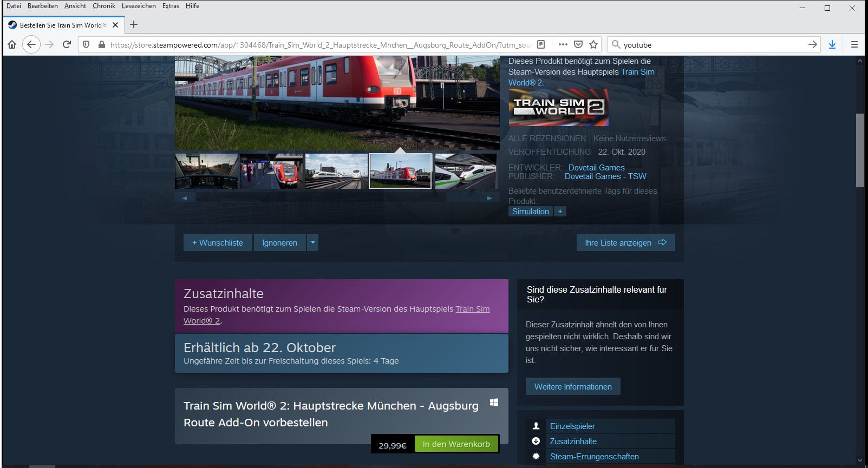Screen dimensions: 868x468
Task: Click the main screenshot of the red train
Action: [337, 103]
